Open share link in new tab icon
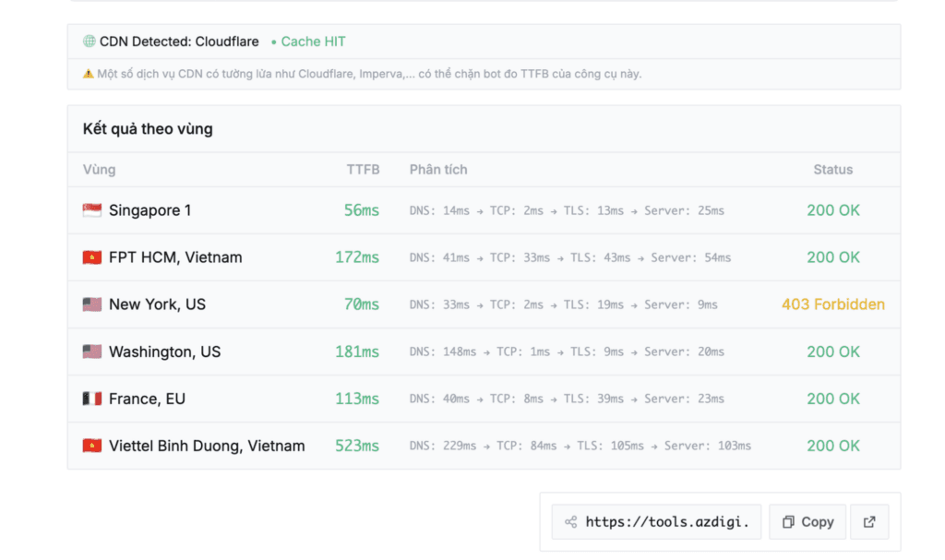The image size is (945, 560). click(869, 522)
